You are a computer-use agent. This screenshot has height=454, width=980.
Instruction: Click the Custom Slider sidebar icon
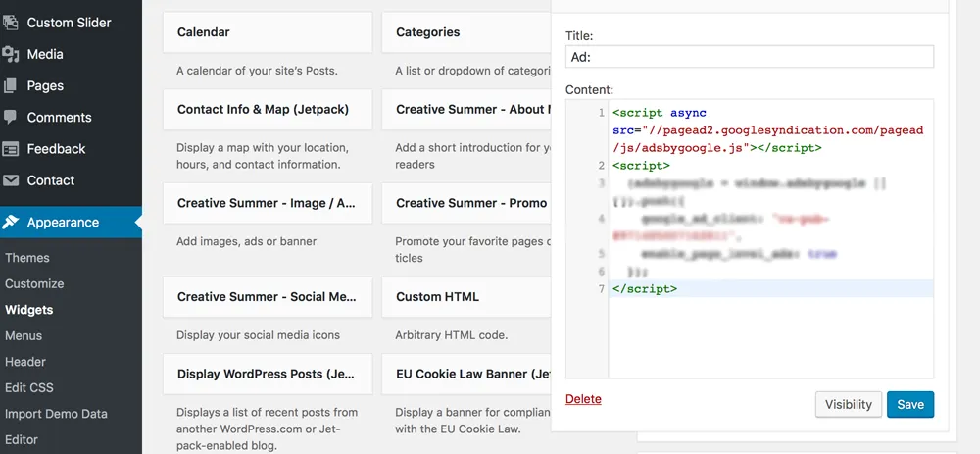pyautogui.click(x=10, y=23)
